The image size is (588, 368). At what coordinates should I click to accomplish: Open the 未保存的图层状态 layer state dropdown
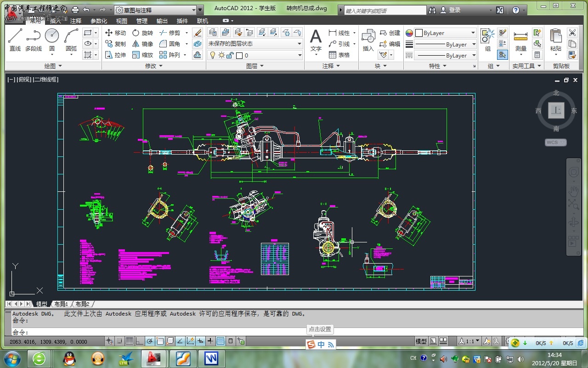tap(255, 44)
